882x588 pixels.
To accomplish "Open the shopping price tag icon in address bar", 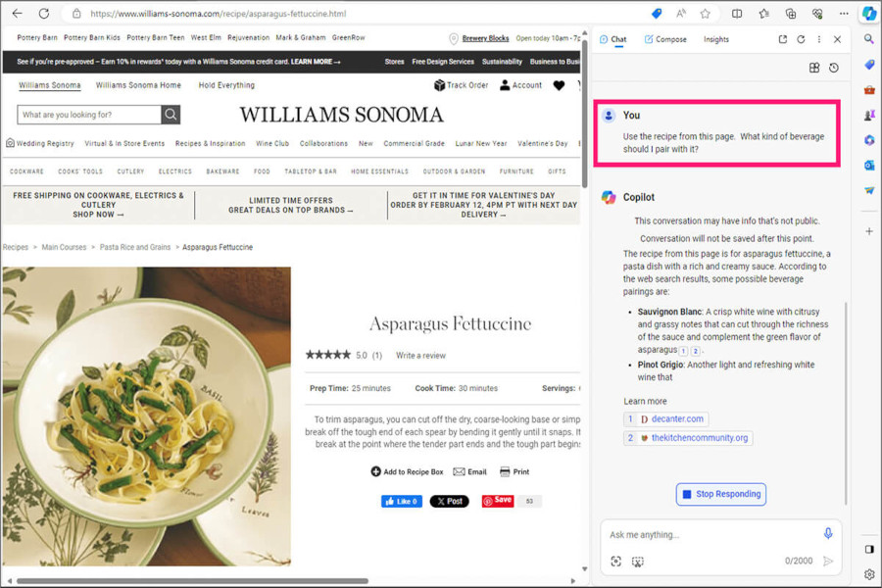I will click(x=657, y=14).
